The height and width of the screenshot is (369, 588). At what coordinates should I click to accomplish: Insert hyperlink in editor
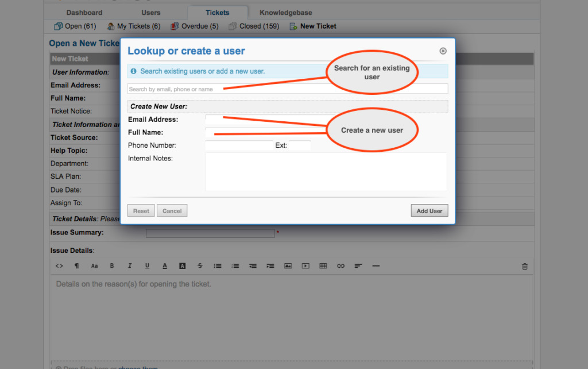click(341, 266)
